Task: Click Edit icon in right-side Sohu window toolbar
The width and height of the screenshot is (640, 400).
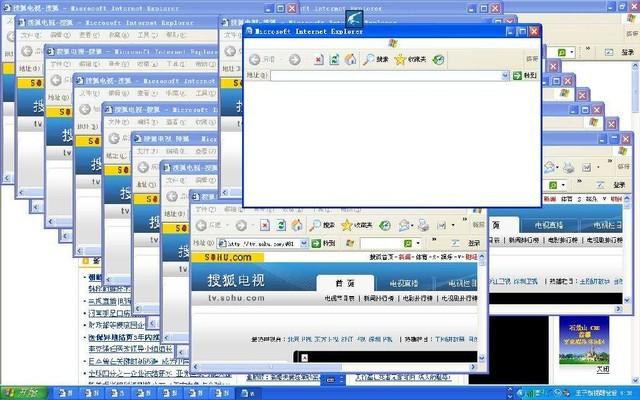Action: pyautogui.click(x=587, y=167)
